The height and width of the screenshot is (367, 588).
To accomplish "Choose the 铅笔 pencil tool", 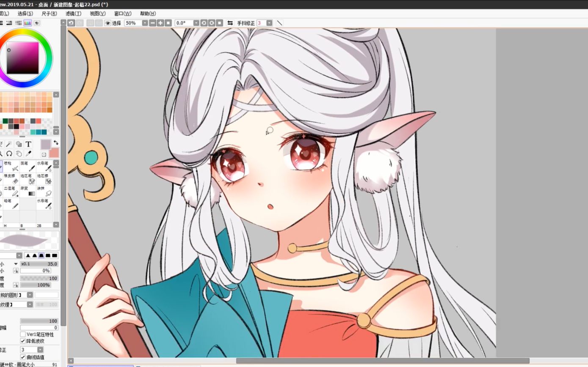I will click(11, 204).
